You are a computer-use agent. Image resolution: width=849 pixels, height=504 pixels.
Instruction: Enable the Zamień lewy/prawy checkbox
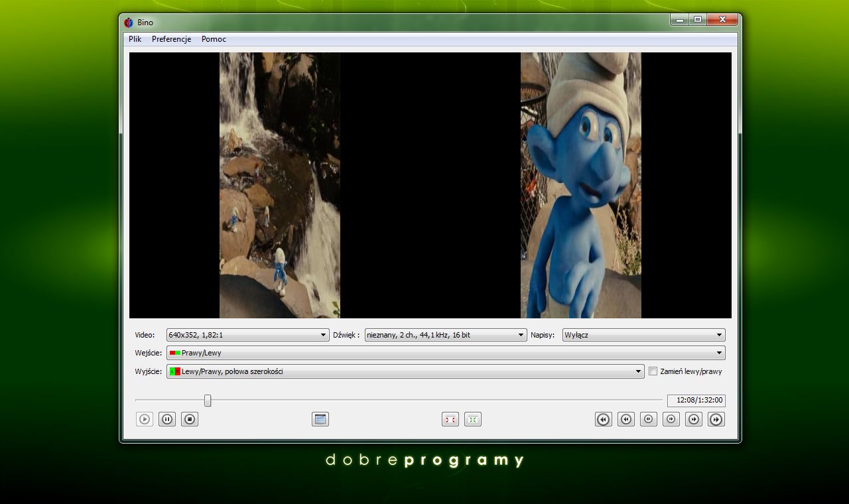tap(653, 371)
